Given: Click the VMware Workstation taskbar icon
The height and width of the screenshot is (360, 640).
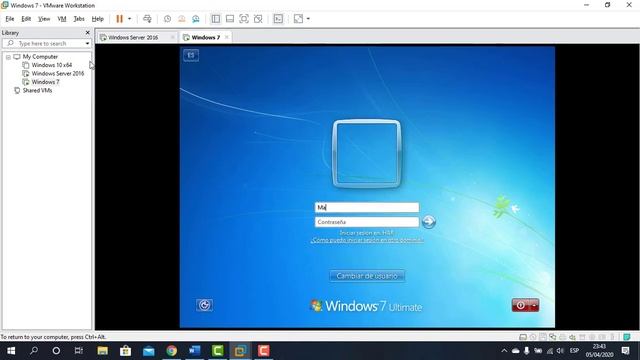Looking at the screenshot, I should 240,351.
